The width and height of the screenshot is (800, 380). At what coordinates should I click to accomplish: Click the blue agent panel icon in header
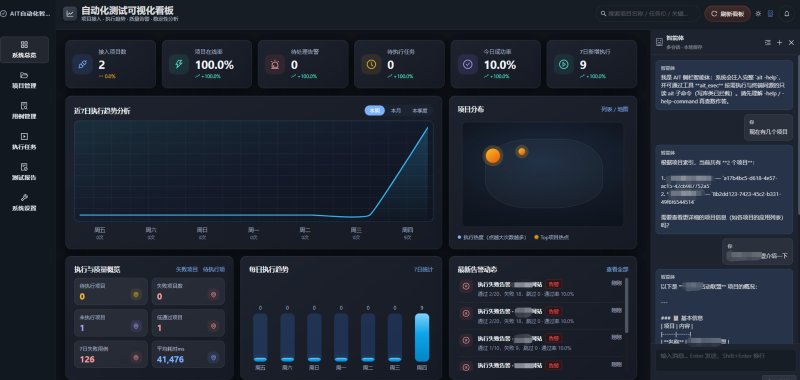[770, 14]
